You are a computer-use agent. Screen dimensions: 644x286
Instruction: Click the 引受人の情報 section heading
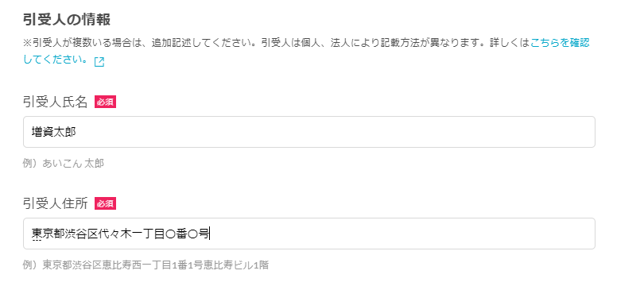click(67, 19)
